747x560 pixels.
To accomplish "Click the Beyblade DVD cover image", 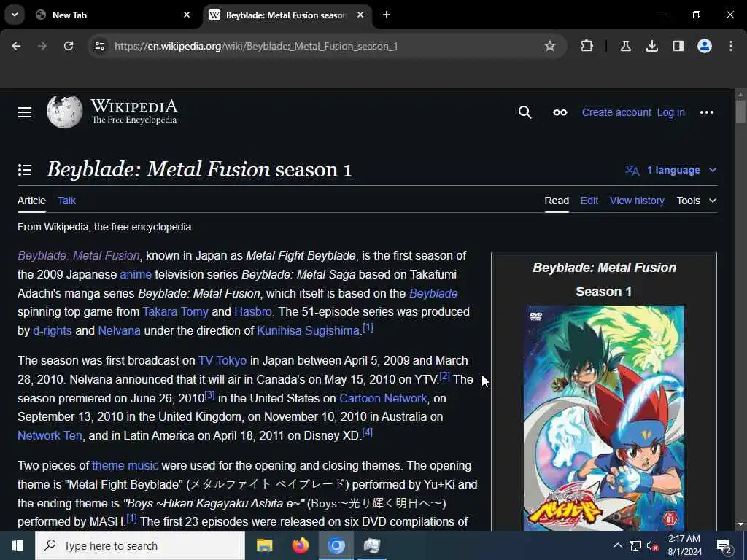I will pyautogui.click(x=603, y=418).
